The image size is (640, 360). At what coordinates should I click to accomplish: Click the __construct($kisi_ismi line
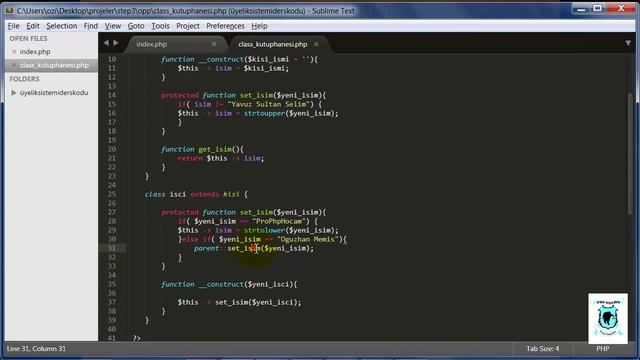point(239,59)
